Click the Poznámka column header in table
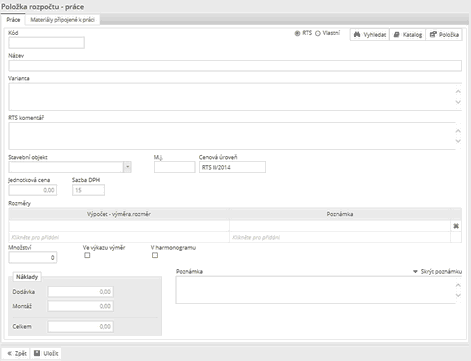Screen dimensions: 471x361 (340, 214)
